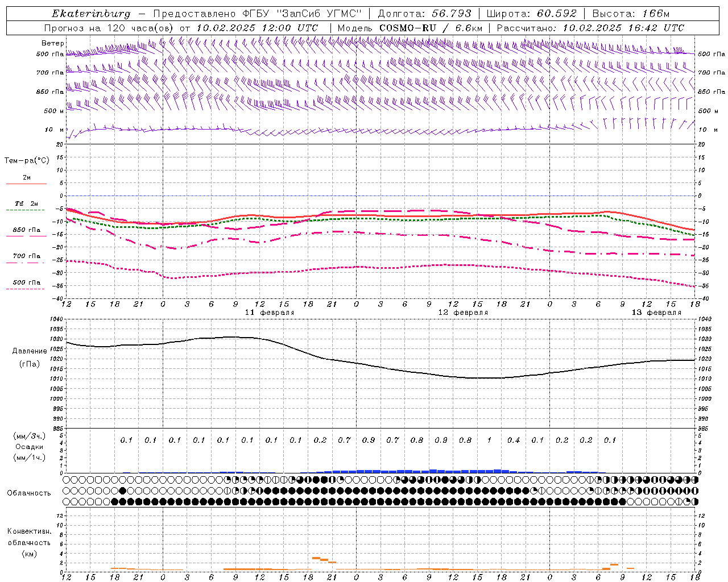Click the '(мм/1ч.)' precipitation unit label
The width and height of the screenshot is (728, 582).
[30, 458]
